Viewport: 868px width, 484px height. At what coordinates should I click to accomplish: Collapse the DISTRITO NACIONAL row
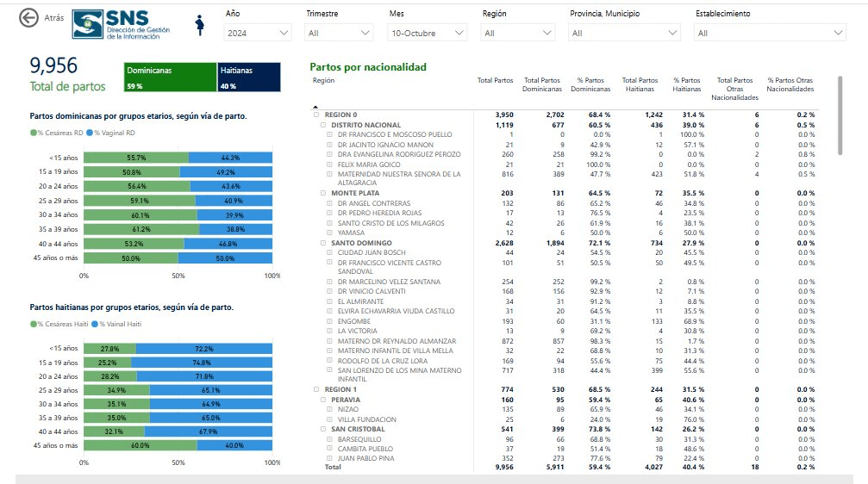323,125
